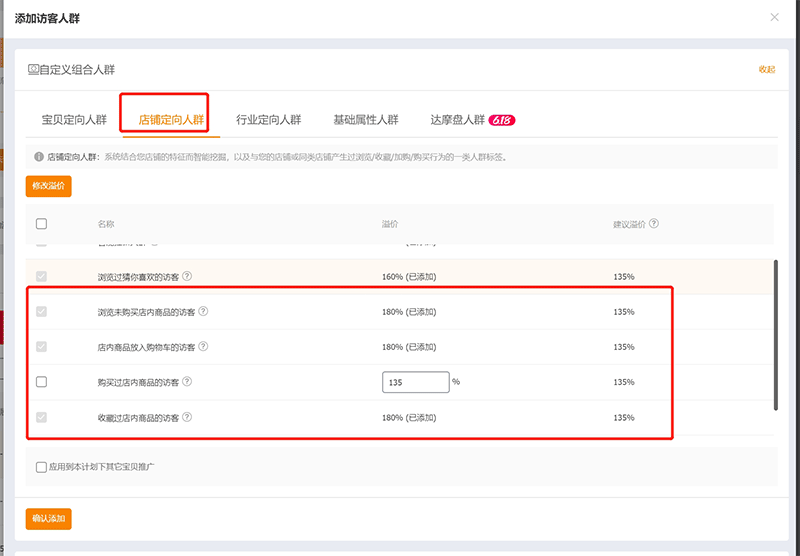Click help icon beside 浏览未购买店内商品的访客
800x556 pixels.
(x=203, y=312)
